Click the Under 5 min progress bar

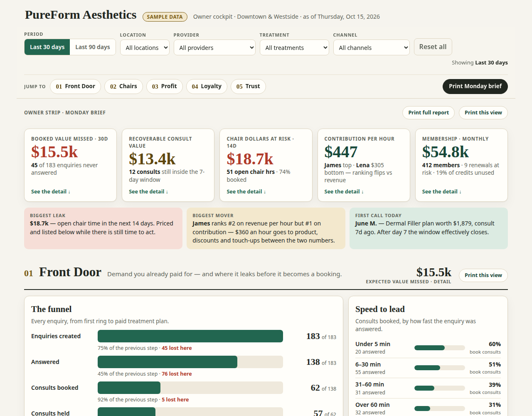tap(440, 348)
